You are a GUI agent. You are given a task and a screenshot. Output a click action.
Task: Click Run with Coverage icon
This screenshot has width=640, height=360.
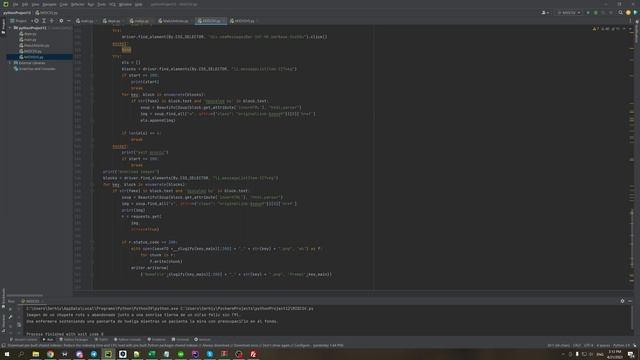pos(603,13)
